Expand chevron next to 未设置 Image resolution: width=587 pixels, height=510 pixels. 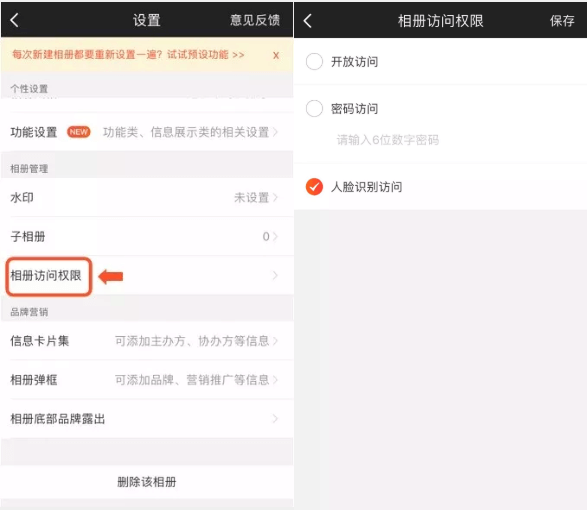pos(276,197)
